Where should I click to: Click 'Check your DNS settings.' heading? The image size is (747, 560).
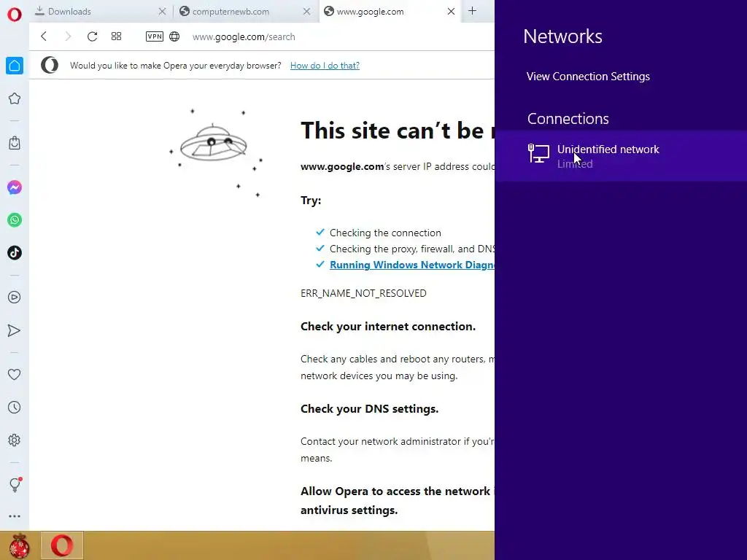tap(370, 409)
